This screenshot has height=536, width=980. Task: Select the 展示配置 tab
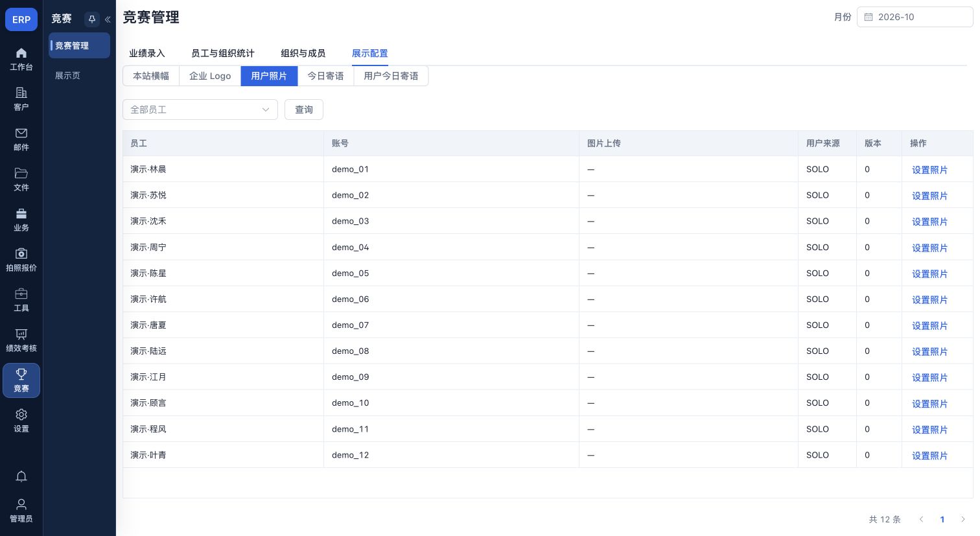point(370,53)
